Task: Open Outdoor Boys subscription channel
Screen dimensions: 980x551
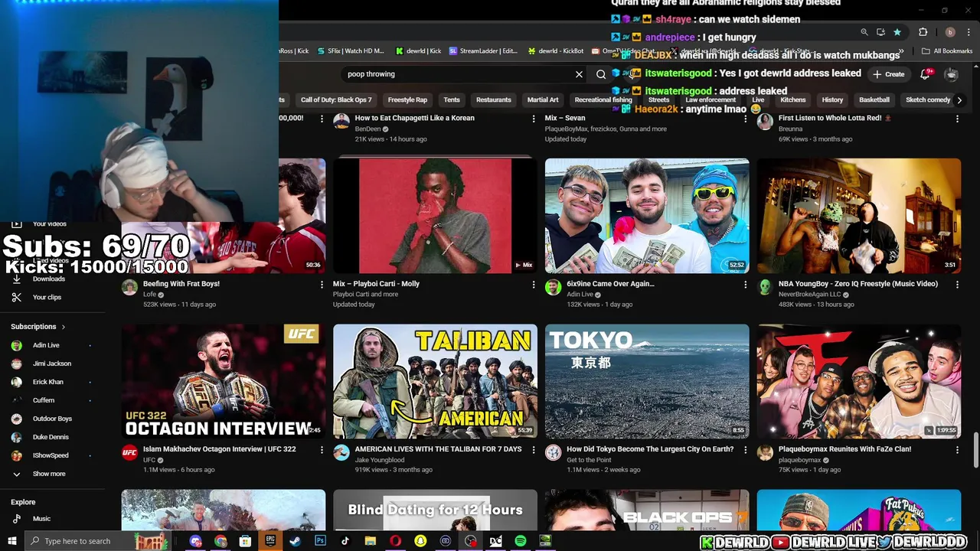Action: point(52,419)
